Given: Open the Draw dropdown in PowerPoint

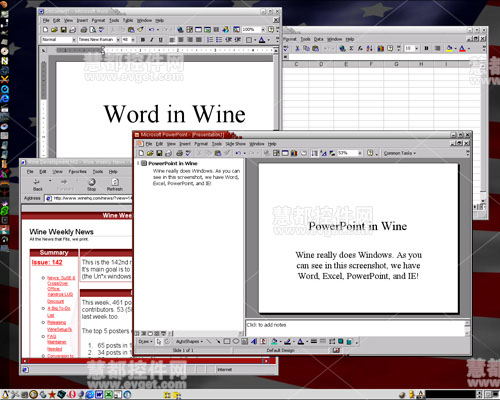Looking at the screenshot, I should (x=145, y=341).
